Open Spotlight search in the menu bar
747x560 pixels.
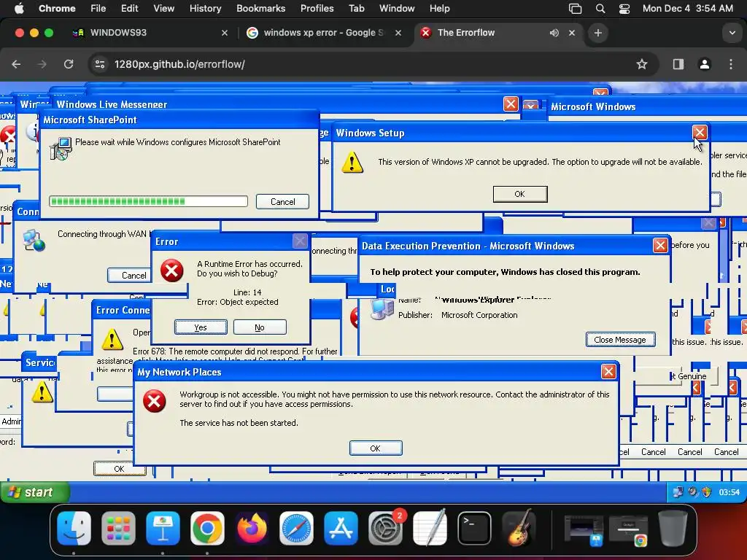pyautogui.click(x=600, y=9)
